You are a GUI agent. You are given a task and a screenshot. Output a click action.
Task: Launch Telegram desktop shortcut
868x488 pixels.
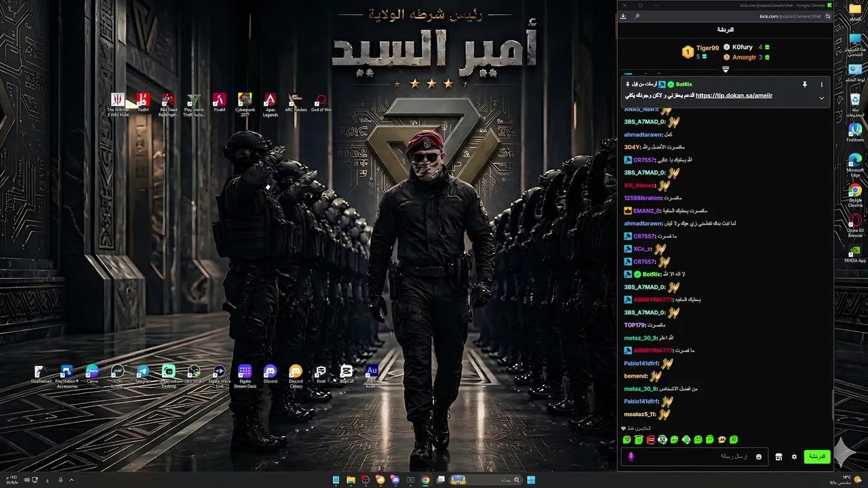click(x=143, y=374)
